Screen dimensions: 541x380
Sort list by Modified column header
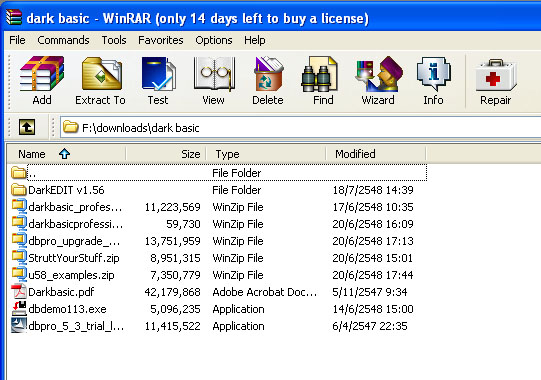(376, 154)
